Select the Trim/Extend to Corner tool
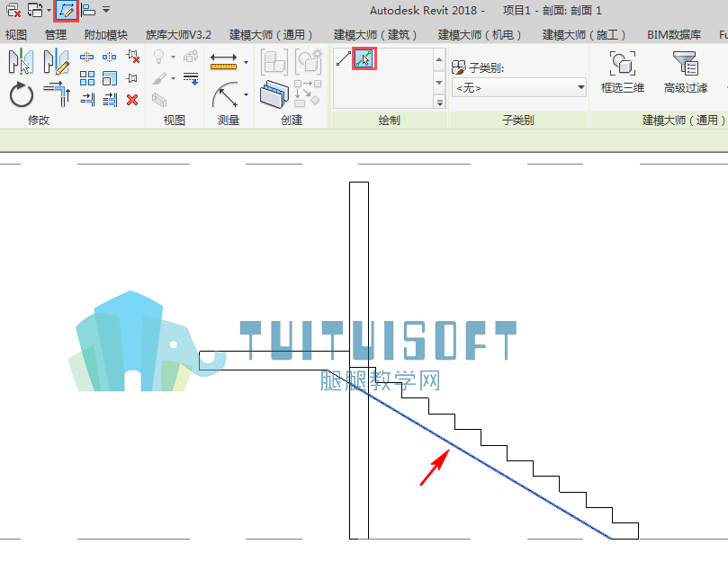This screenshot has height=580, width=728. 57,94
